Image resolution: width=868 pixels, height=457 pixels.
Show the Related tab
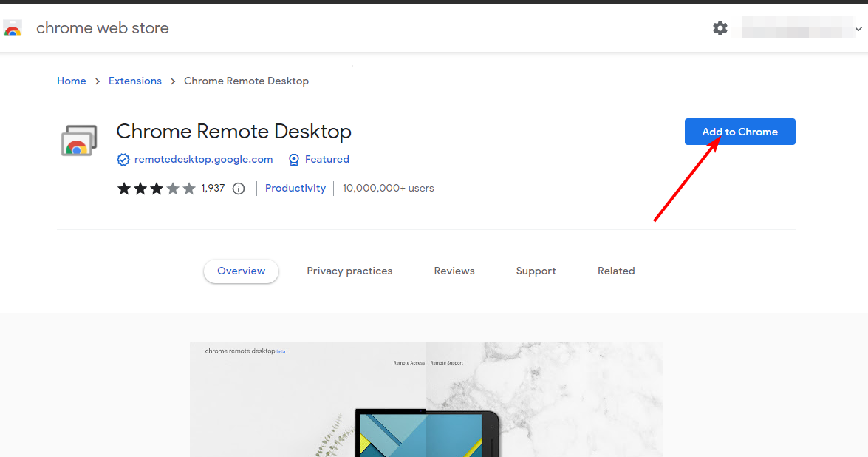tap(616, 271)
